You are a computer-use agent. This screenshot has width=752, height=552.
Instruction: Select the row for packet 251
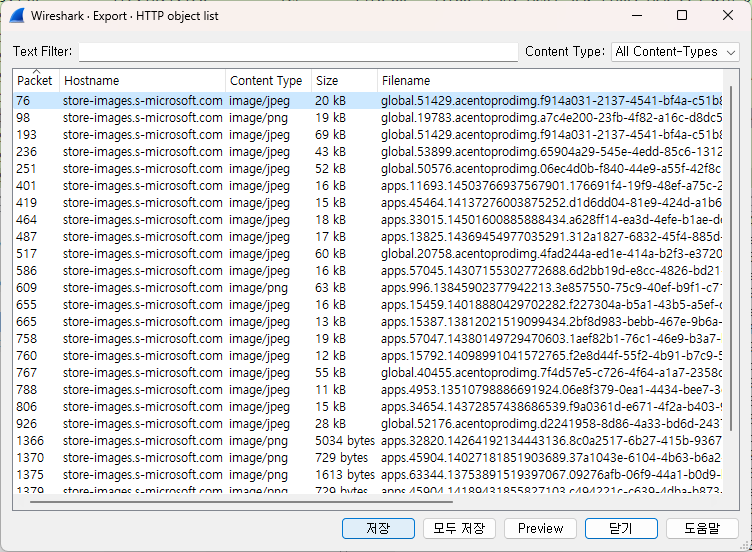click(368, 169)
